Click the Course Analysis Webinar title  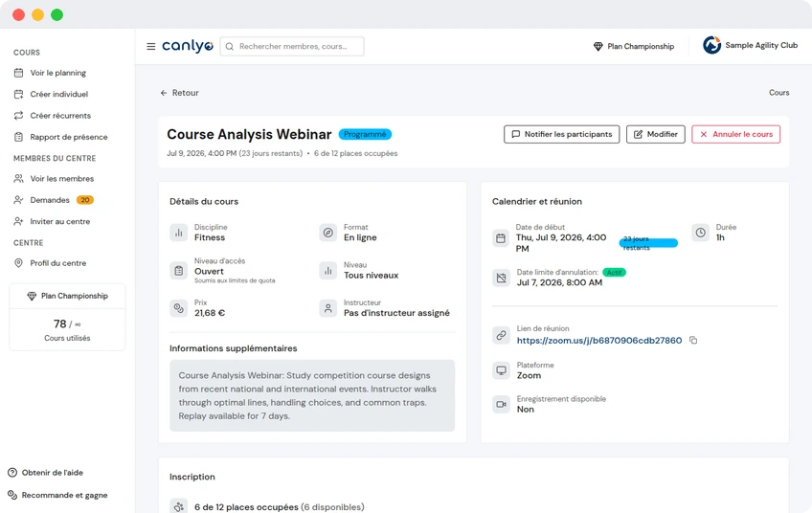(249, 135)
